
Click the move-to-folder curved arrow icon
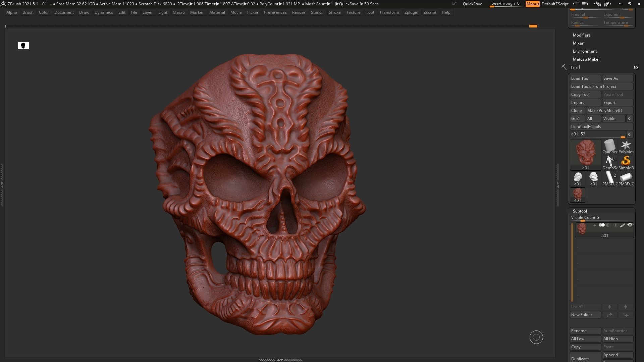click(609, 315)
